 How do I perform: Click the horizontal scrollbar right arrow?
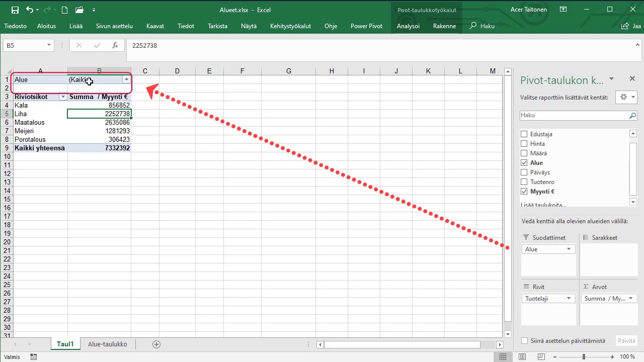500,344
